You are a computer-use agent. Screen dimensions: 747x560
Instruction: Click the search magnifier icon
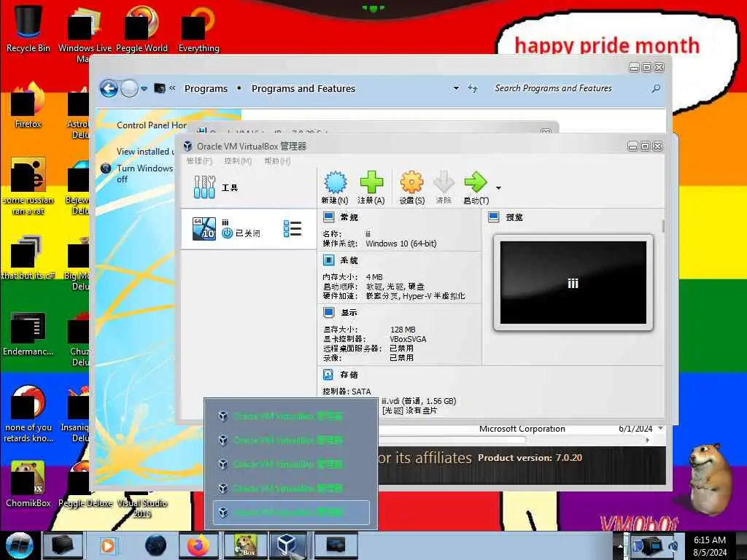click(x=656, y=88)
